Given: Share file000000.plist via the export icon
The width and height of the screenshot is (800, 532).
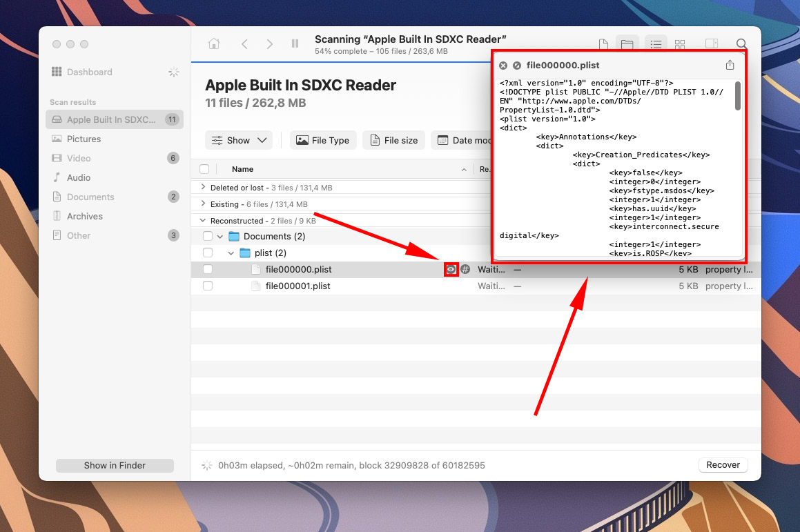Looking at the screenshot, I should [x=730, y=64].
